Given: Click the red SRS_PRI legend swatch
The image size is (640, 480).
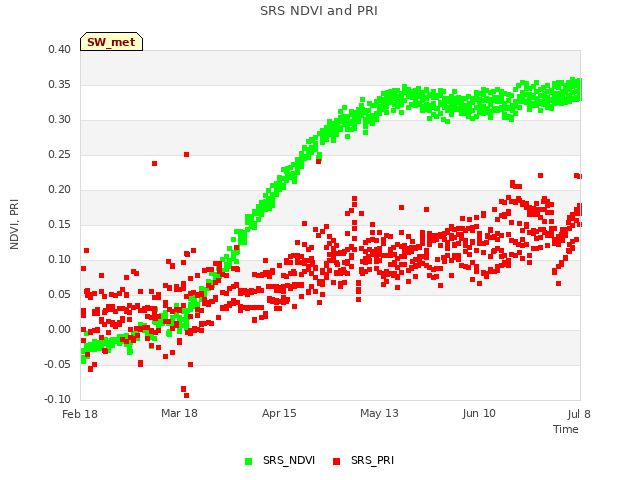Looking at the screenshot, I should point(336,461).
